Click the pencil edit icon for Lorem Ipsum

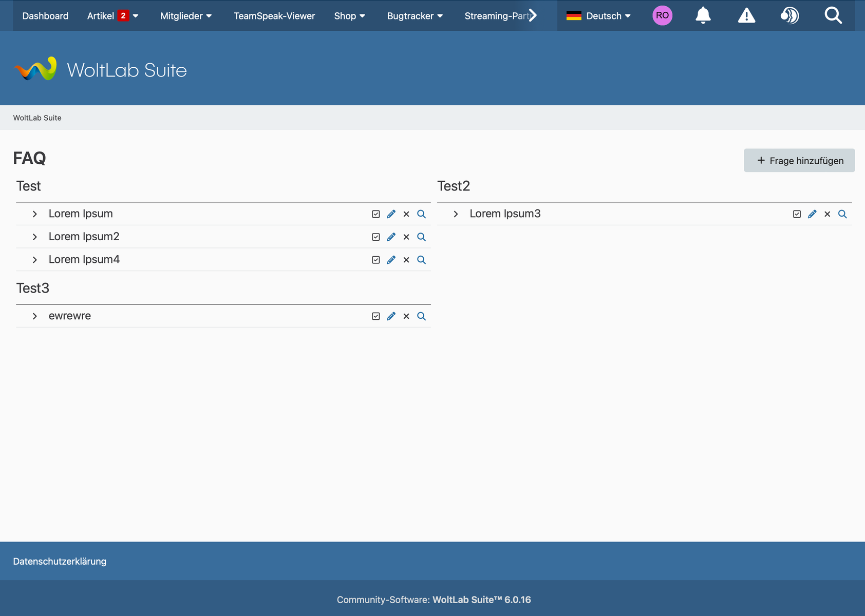coord(391,214)
